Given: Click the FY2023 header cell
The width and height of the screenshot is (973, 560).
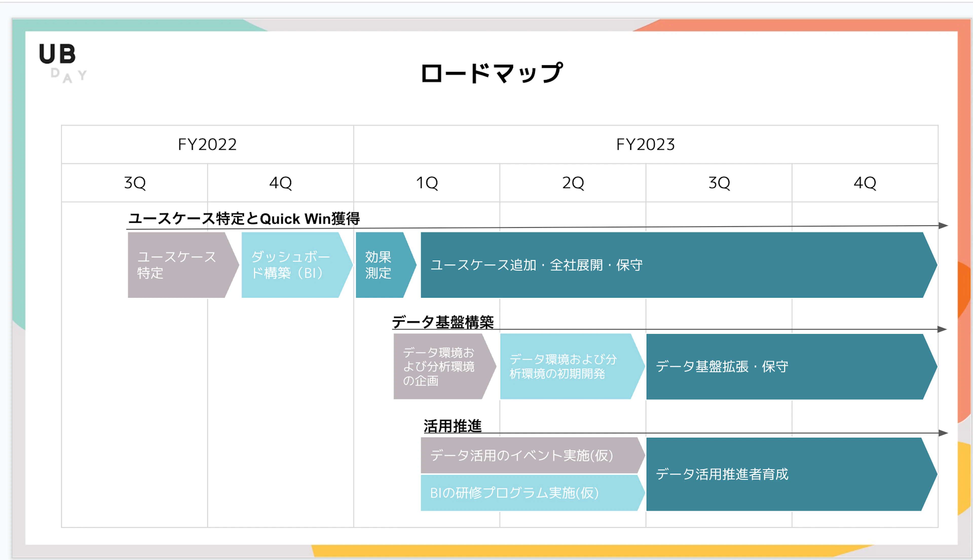Looking at the screenshot, I should [x=645, y=145].
